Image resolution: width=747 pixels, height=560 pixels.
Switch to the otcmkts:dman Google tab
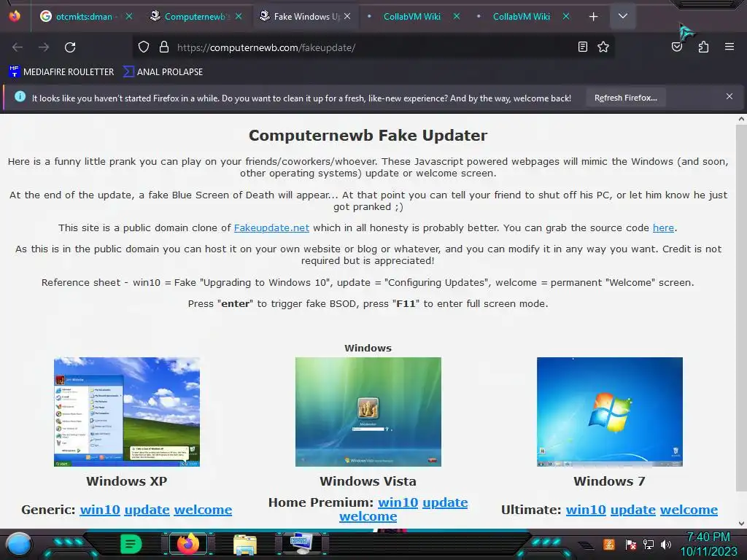(x=85, y=17)
